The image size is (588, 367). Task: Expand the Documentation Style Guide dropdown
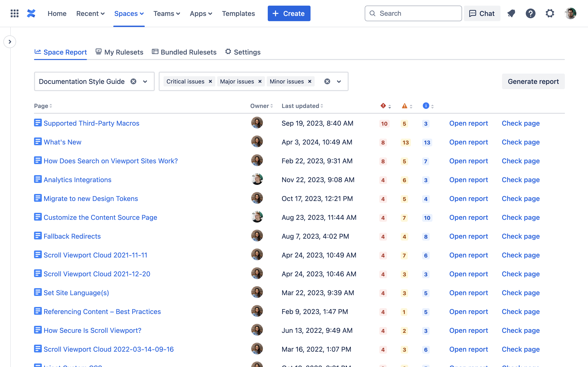145,82
